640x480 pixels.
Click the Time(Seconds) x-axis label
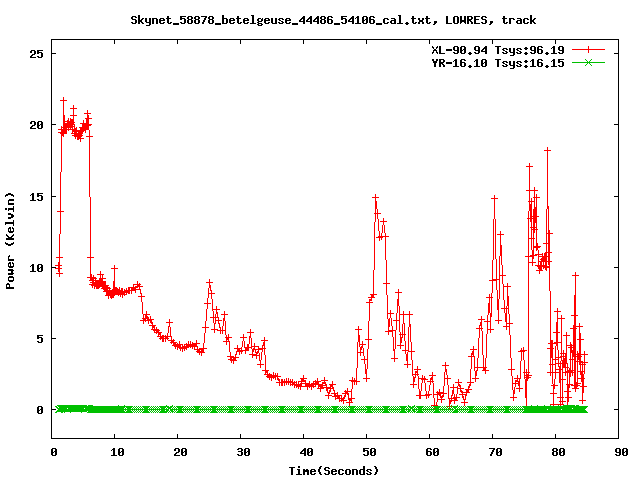(x=333, y=471)
